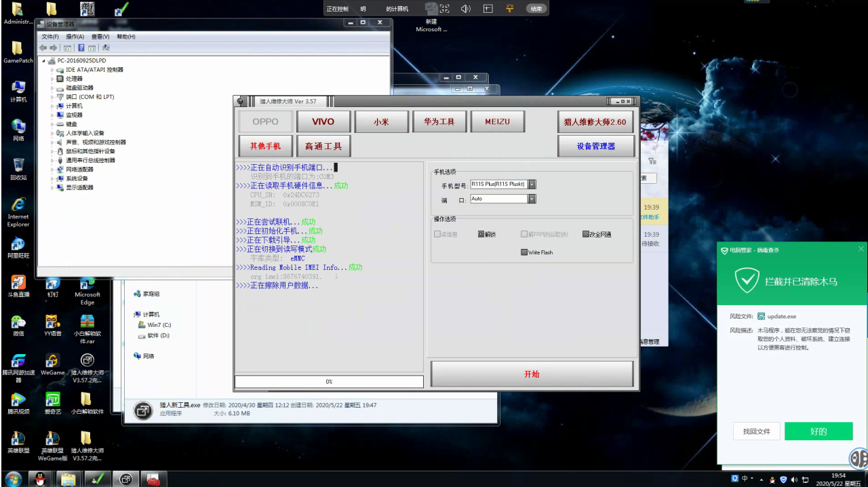
Task: Click the scan hardware changes toolbar icon
Action: [106, 48]
